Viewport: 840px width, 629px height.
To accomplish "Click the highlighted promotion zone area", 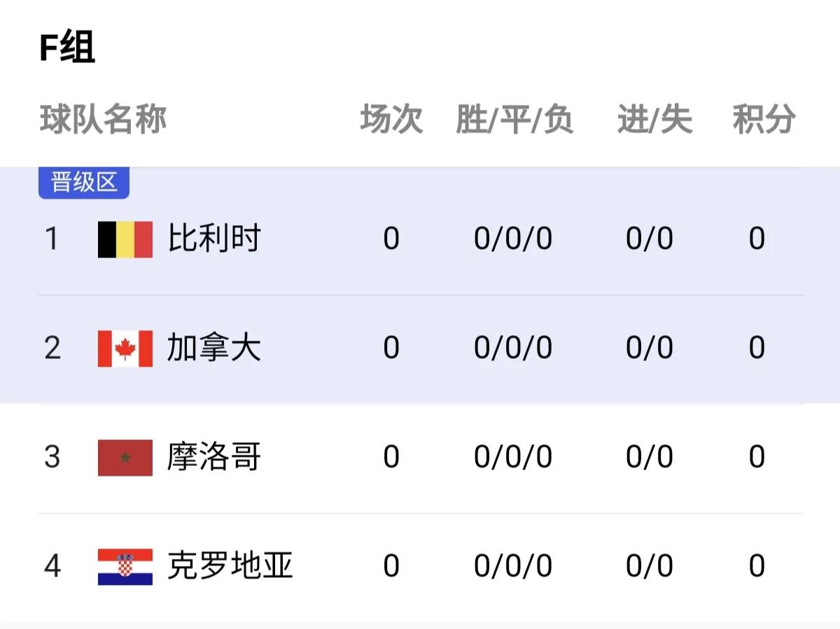I will pos(420,294).
